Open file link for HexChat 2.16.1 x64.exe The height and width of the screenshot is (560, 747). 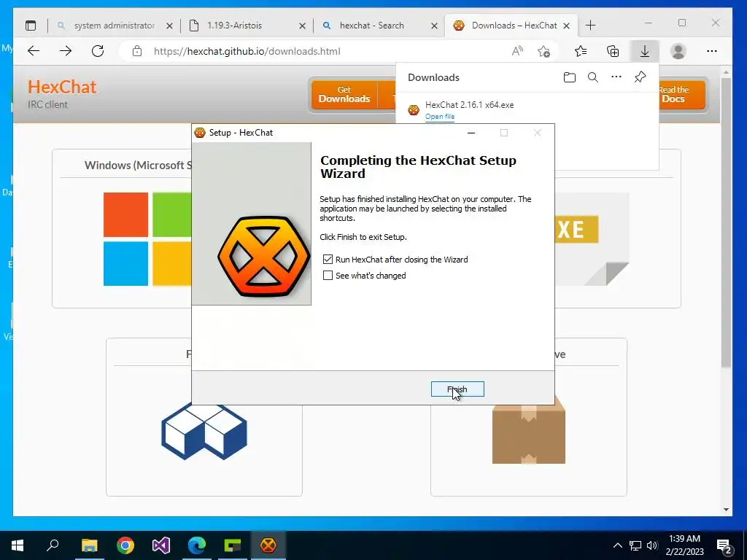coord(440,117)
